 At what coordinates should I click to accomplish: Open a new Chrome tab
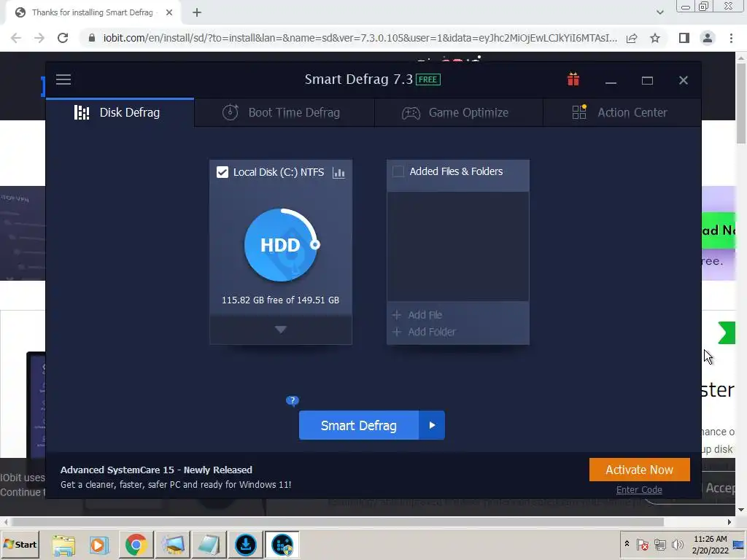tap(197, 13)
